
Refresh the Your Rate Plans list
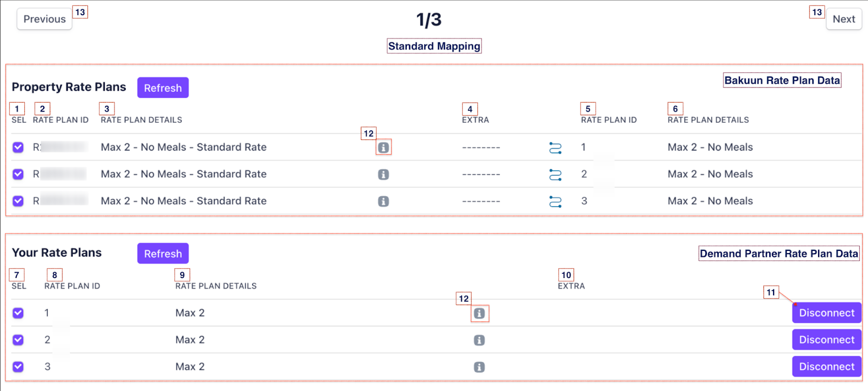[163, 254]
